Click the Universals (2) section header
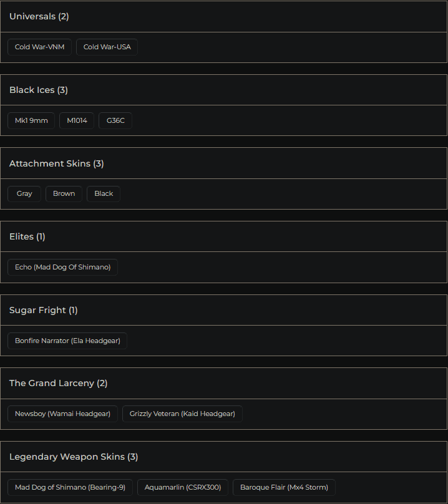The width and height of the screenshot is (448, 504). point(39,16)
